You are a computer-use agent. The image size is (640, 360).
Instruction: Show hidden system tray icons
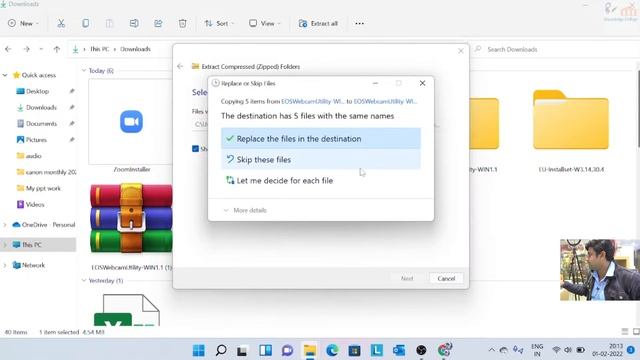coord(492,350)
